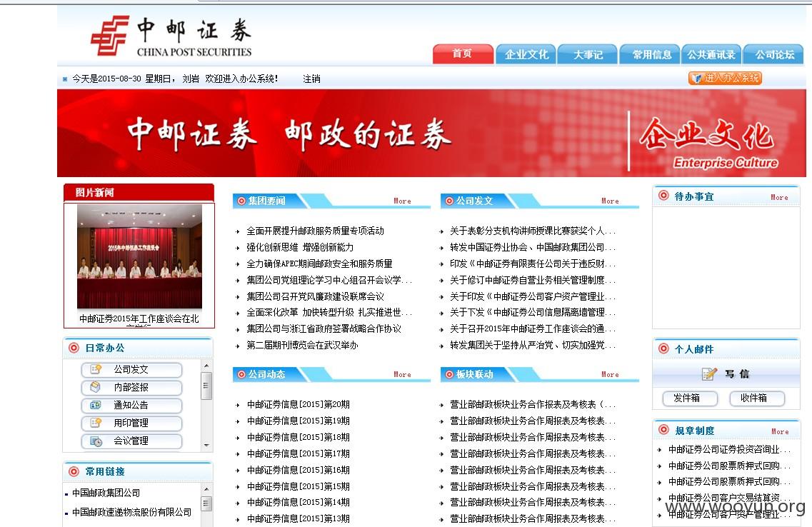Go to the 公司论坛 tab
Viewport: 812px width, 527px height.
coord(773,54)
